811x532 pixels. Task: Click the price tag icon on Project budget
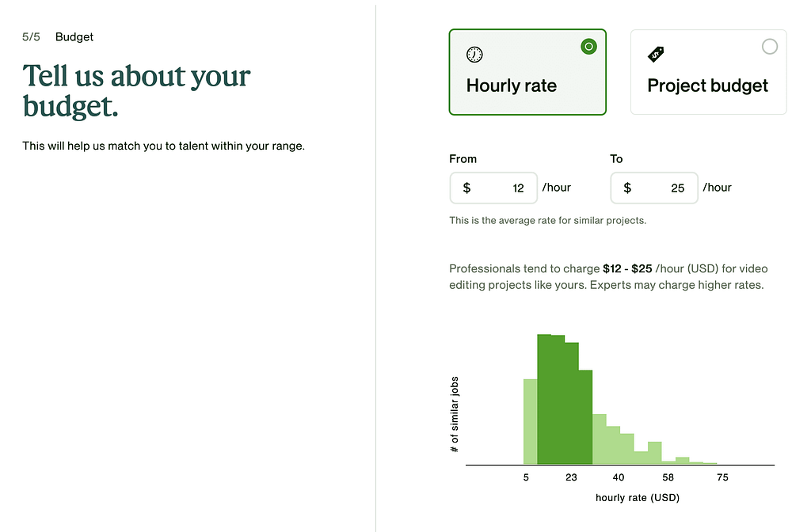656,55
